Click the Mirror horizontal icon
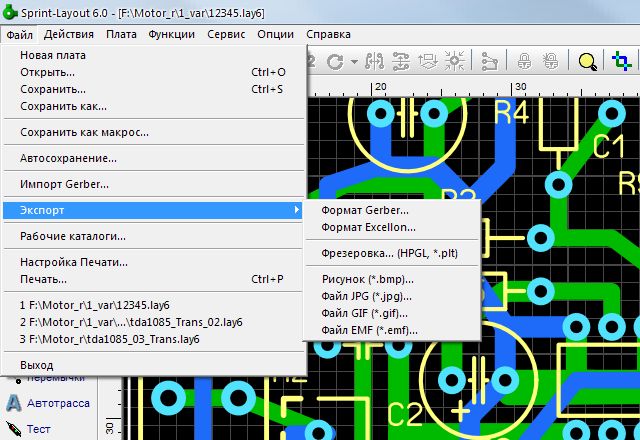Image resolution: width=640 pixels, height=440 pixels. tap(374, 61)
